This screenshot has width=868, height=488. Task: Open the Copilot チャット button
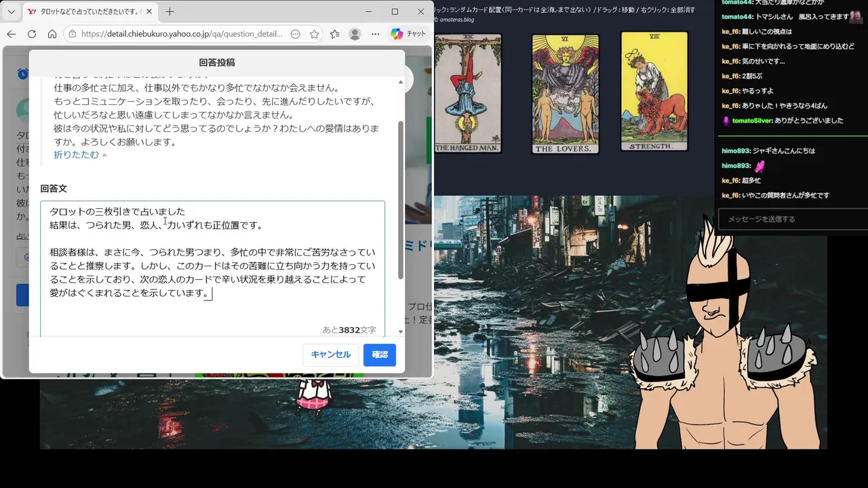[409, 34]
